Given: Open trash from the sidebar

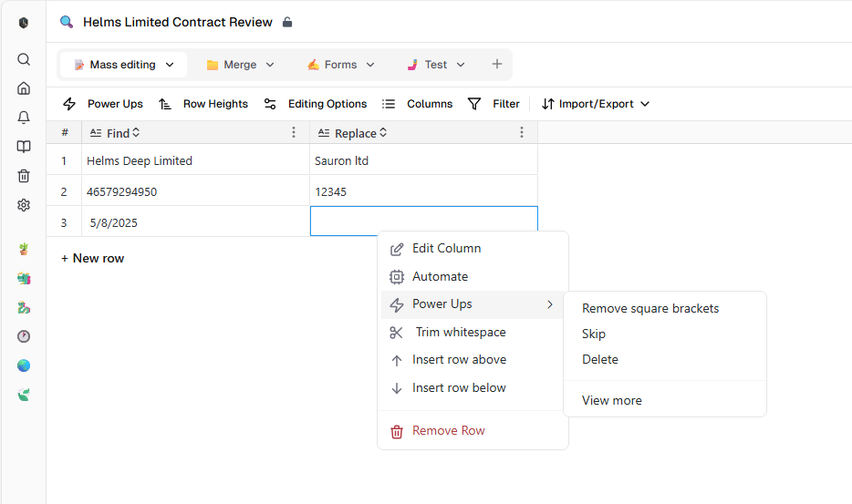Looking at the screenshot, I should (24, 176).
